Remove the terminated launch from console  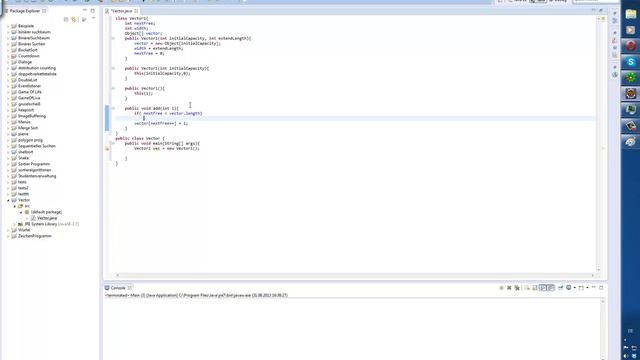click(x=509, y=288)
